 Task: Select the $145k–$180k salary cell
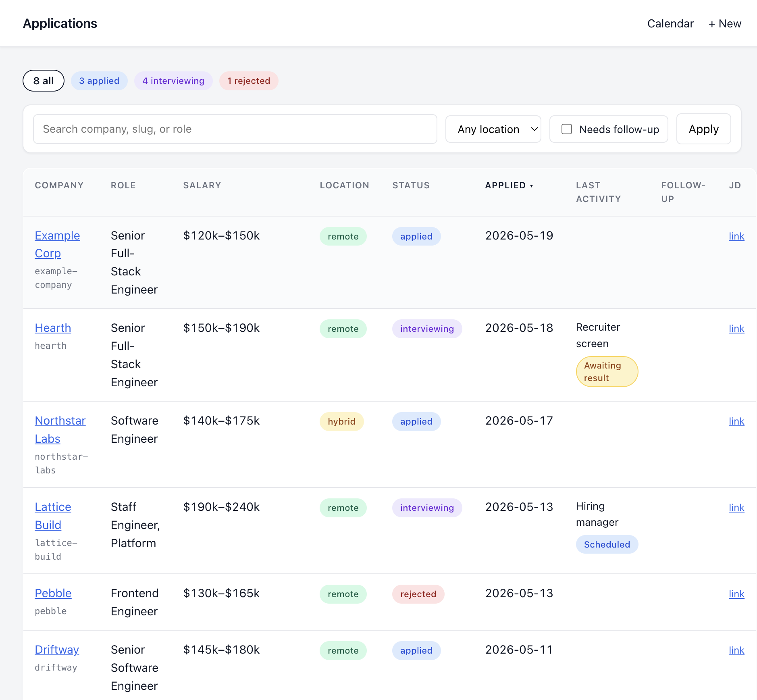(221, 650)
